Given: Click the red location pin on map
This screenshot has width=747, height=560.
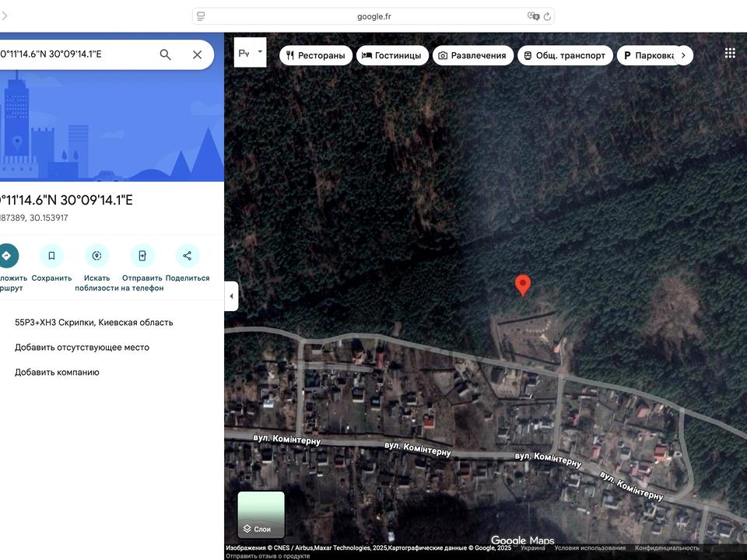Looking at the screenshot, I should (523, 285).
